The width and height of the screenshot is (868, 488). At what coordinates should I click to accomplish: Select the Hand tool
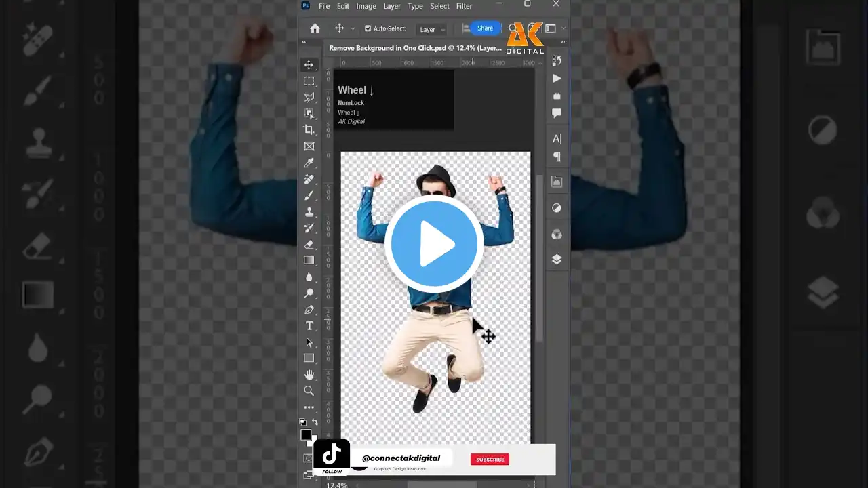click(309, 375)
